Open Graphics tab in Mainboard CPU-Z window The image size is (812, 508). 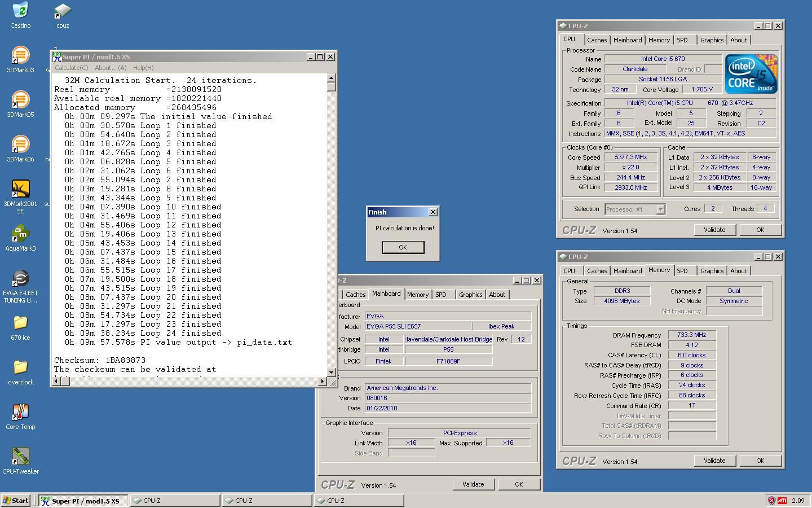pyautogui.click(x=470, y=295)
